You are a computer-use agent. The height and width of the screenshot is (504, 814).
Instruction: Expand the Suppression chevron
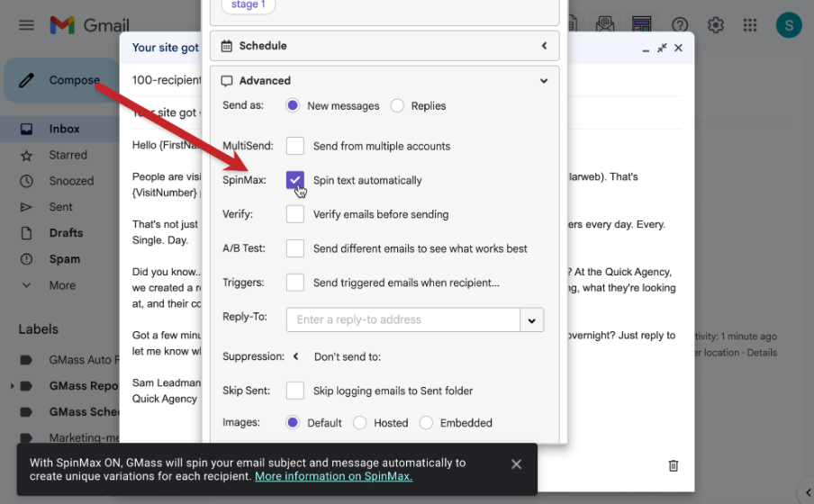pyautogui.click(x=296, y=356)
